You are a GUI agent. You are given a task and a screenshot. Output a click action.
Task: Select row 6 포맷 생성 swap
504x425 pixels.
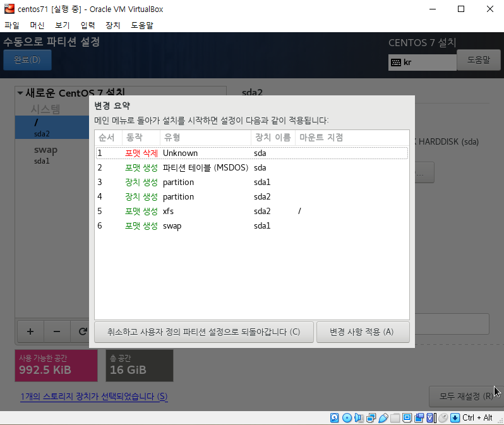point(252,226)
